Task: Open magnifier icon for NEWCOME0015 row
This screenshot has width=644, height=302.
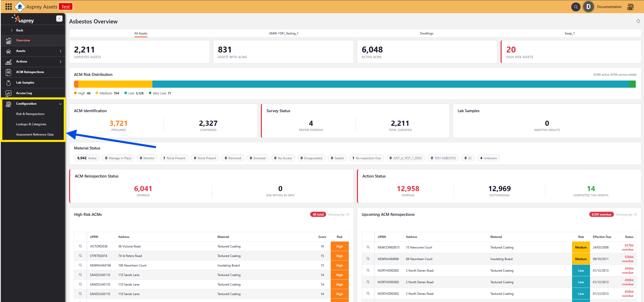Action: tap(368, 247)
